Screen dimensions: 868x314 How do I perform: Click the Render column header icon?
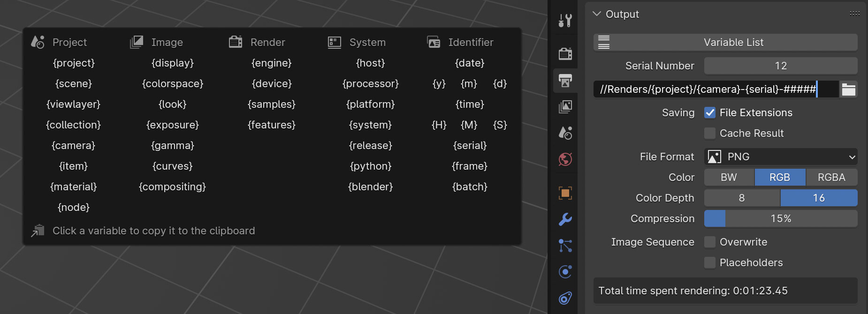pyautogui.click(x=236, y=42)
